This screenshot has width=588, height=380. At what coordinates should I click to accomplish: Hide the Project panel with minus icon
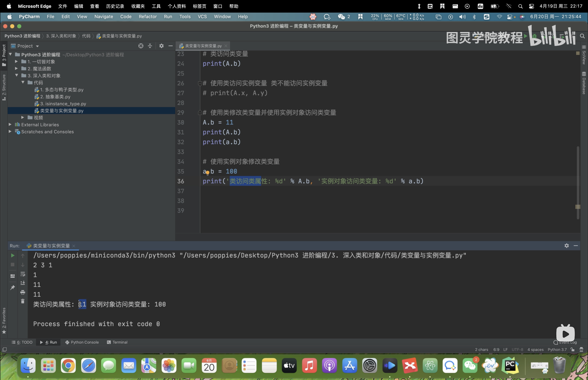170,46
